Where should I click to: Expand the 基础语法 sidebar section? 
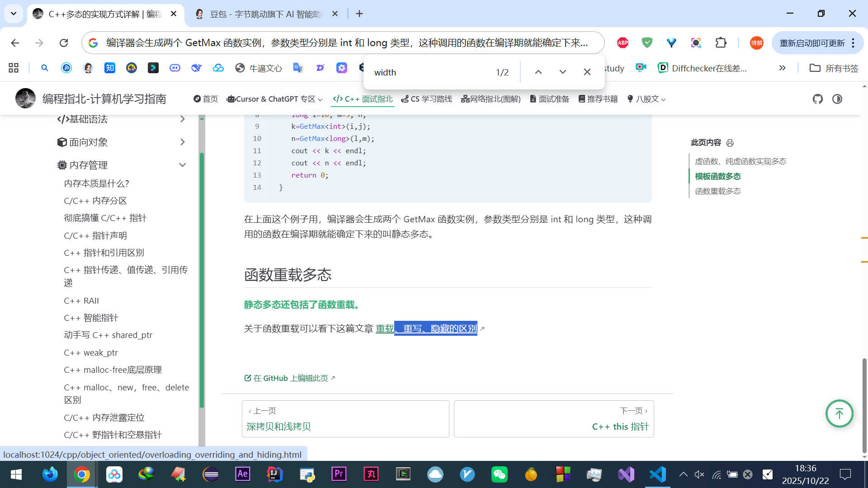click(x=182, y=119)
